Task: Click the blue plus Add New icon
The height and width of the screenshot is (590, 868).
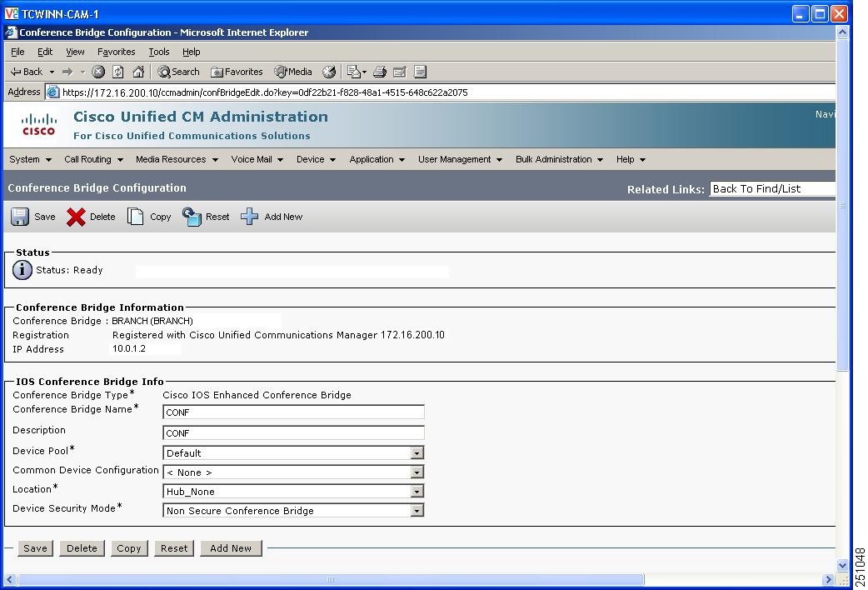Action: click(x=249, y=217)
